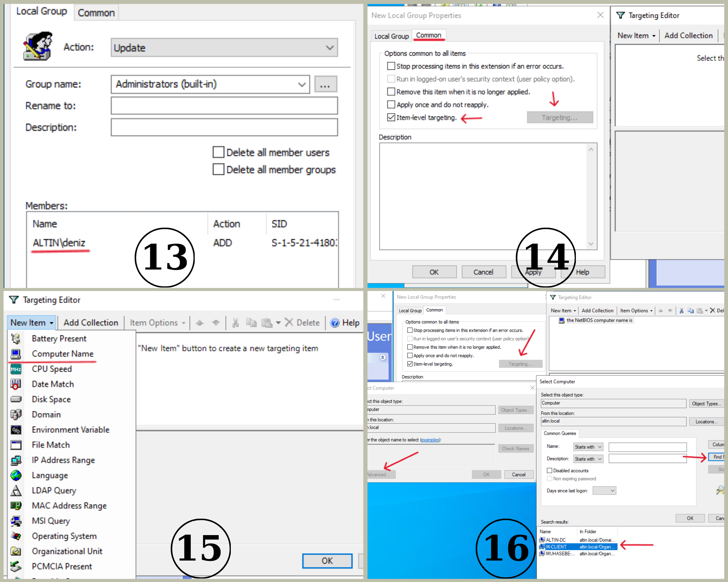Enable Delete all member groups
728x582 pixels.
218,169
